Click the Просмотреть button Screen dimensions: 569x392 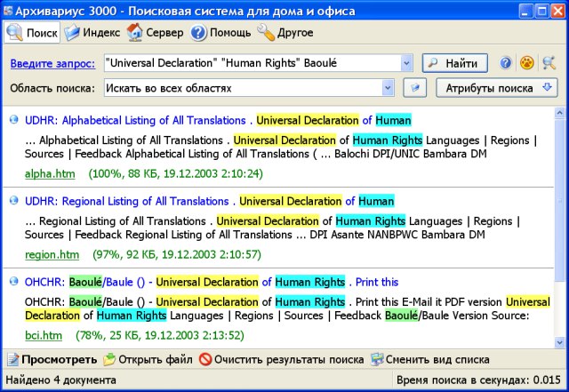tap(52, 360)
